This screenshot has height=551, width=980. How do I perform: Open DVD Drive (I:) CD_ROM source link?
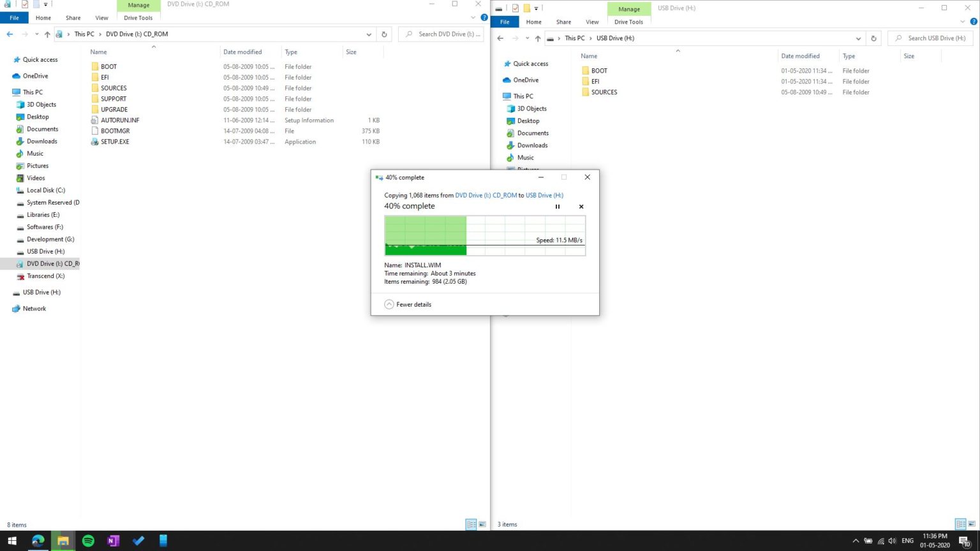pyautogui.click(x=486, y=195)
